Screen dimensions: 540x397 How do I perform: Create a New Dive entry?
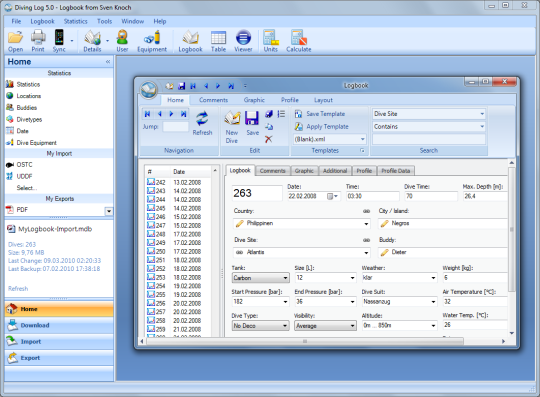point(232,127)
